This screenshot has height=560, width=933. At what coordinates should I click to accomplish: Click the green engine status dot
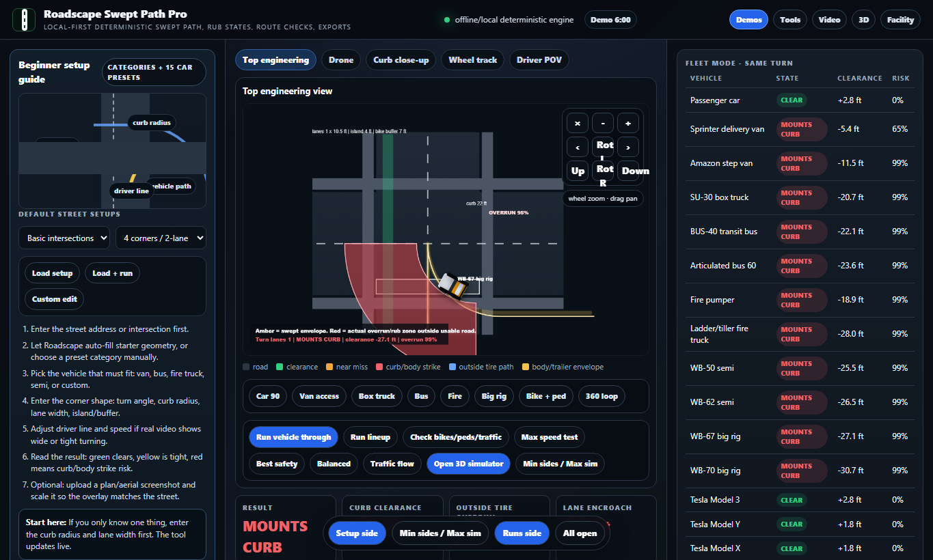click(x=447, y=20)
